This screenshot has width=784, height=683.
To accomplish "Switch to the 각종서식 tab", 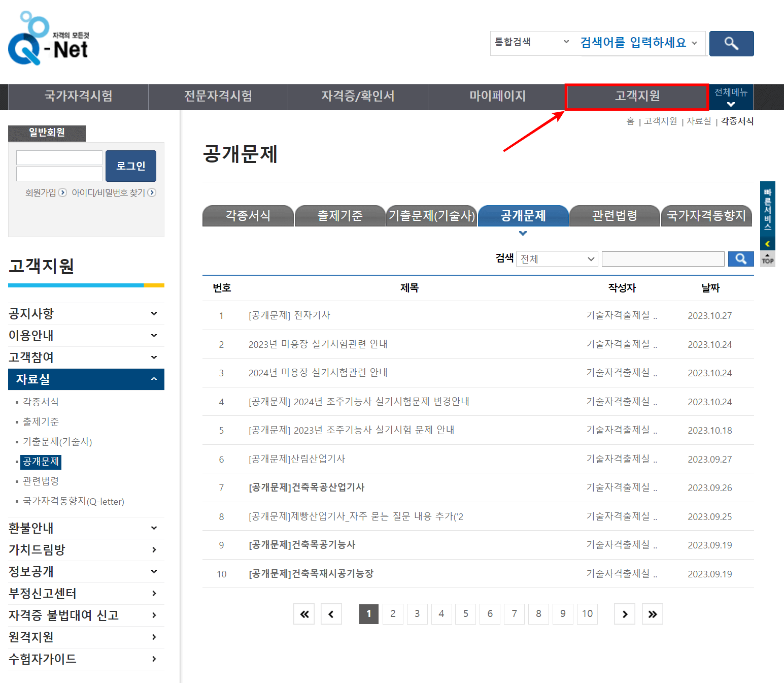I will coord(248,216).
